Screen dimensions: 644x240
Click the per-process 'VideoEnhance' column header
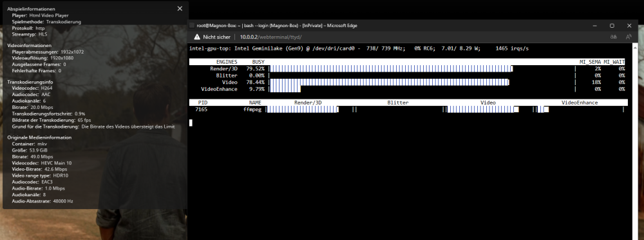[x=580, y=103]
